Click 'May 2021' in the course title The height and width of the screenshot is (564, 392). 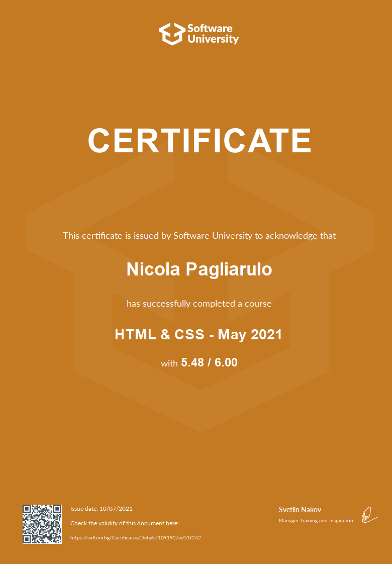click(250, 334)
